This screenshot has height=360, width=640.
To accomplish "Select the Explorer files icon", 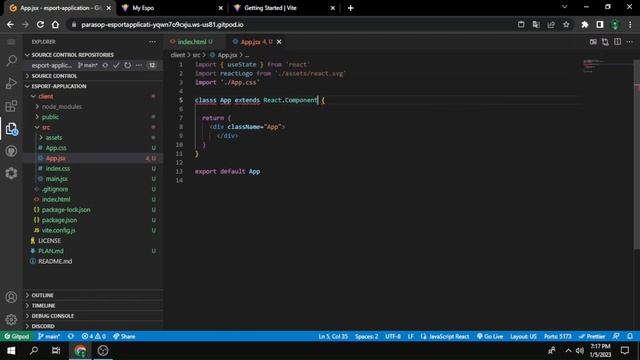I will tap(11, 129).
